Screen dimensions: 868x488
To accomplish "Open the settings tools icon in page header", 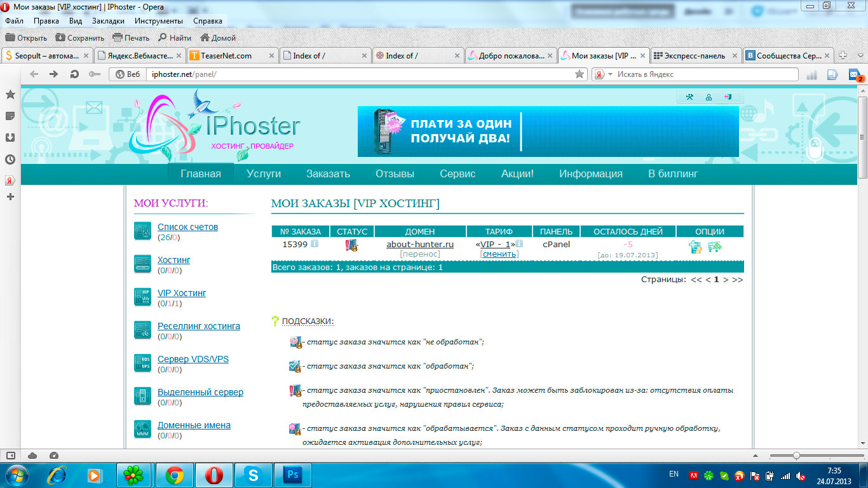I will pyautogui.click(x=689, y=97).
